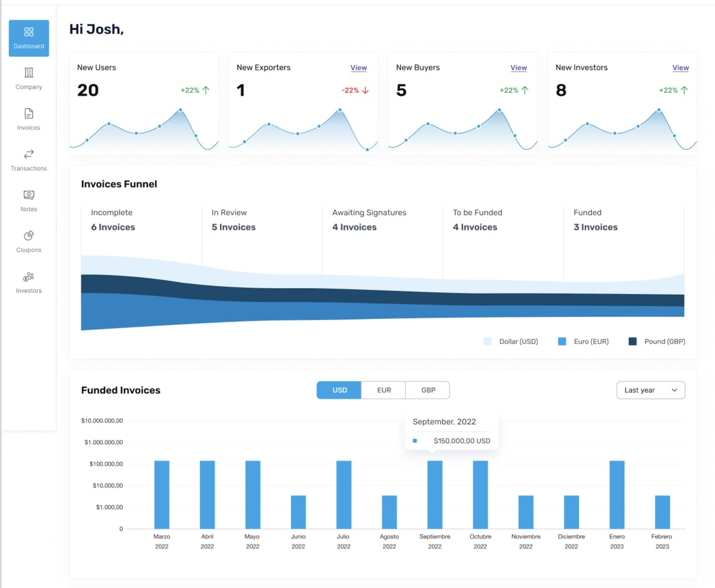Click the Euro (EUR) legend swatch
The width and height of the screenshot is (715, 588).
point(562,341)
